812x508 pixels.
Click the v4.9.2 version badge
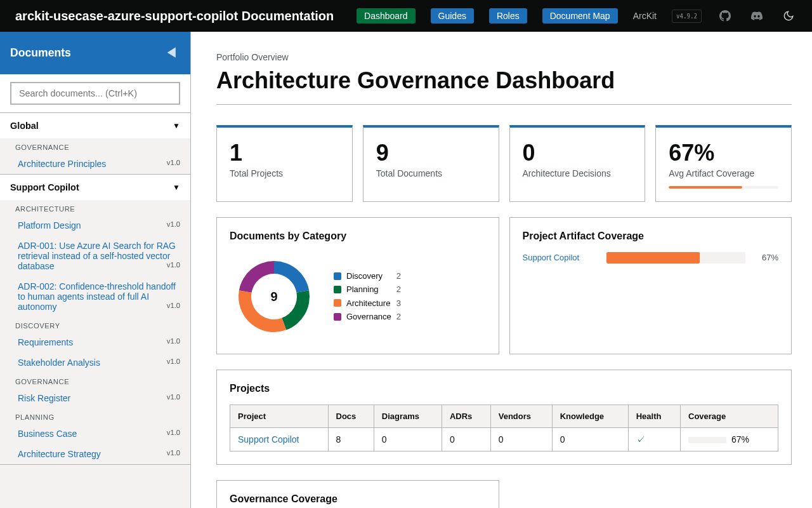click(x=686, y=16)
